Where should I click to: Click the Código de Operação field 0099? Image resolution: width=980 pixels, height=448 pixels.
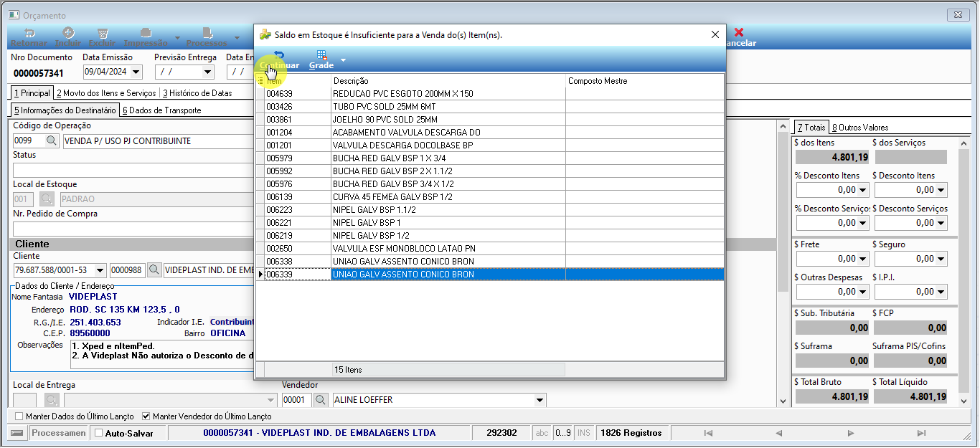[28, 141]
